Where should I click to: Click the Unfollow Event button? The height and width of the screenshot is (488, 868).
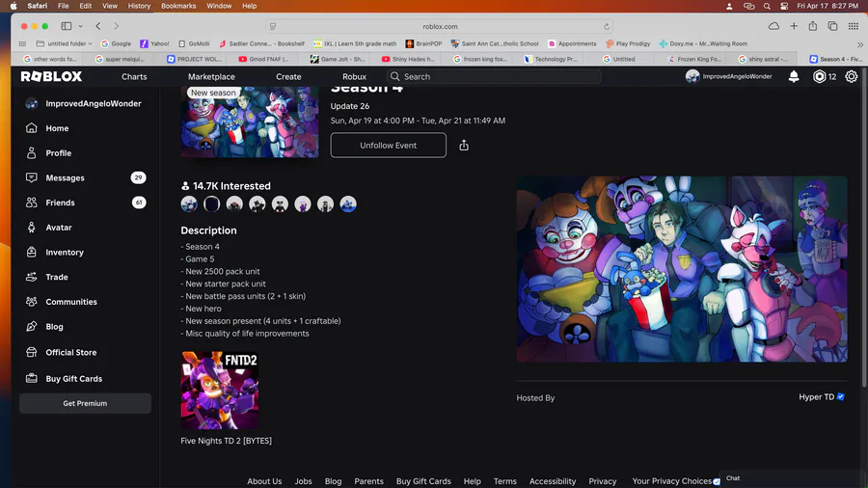click(388, 145)
